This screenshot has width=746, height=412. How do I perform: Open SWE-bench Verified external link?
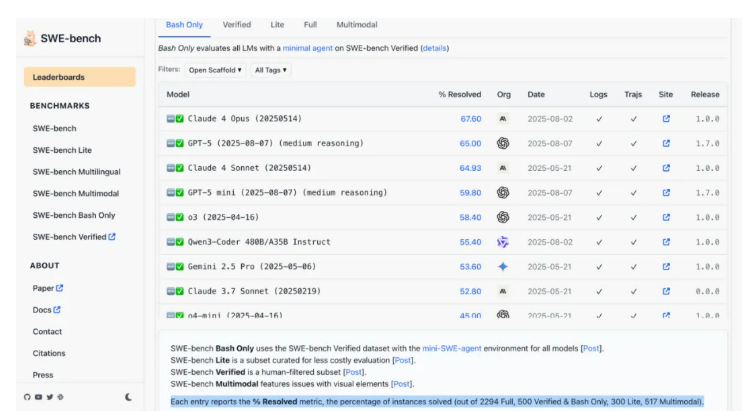74,237
